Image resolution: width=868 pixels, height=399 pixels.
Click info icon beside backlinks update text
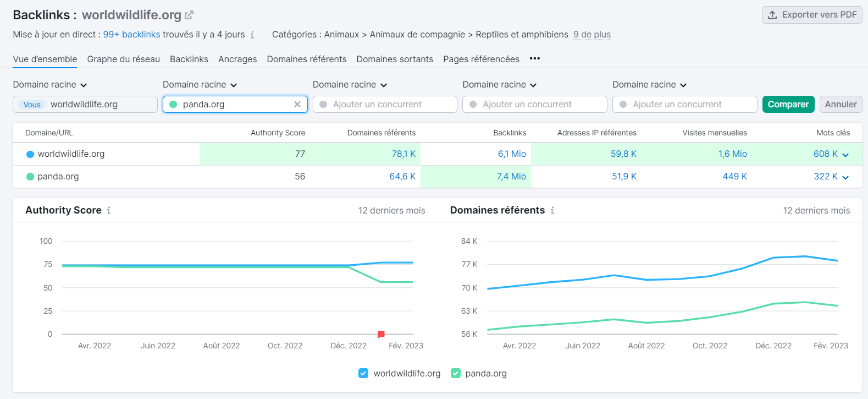[x=252, y=35]
